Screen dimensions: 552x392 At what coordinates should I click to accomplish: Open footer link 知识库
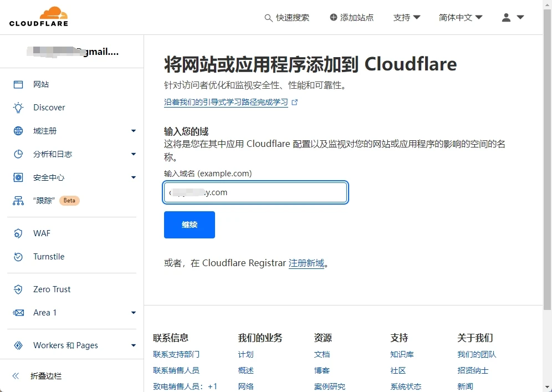coord(402,354)
